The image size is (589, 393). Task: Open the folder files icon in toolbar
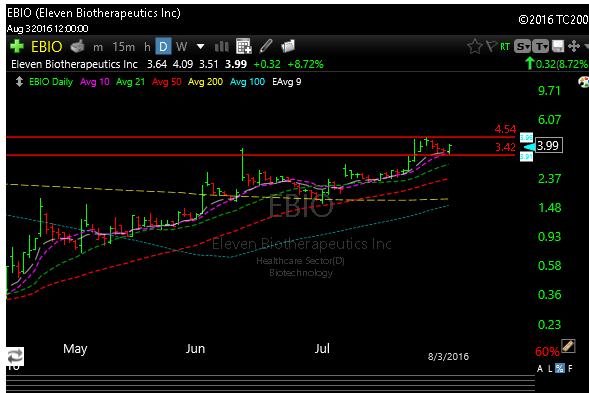(x=288, y=46)
